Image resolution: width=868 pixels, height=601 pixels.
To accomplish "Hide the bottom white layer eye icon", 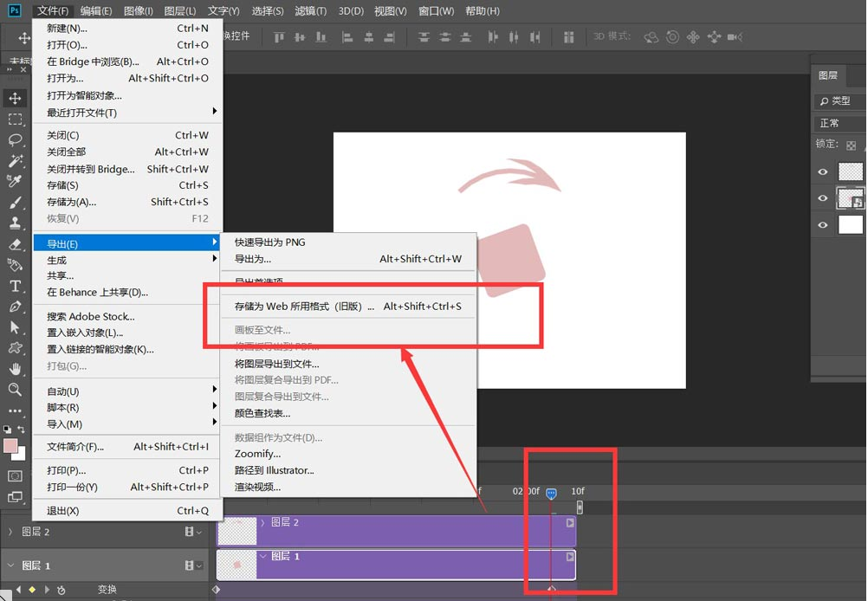I will [x=823, y=224].
